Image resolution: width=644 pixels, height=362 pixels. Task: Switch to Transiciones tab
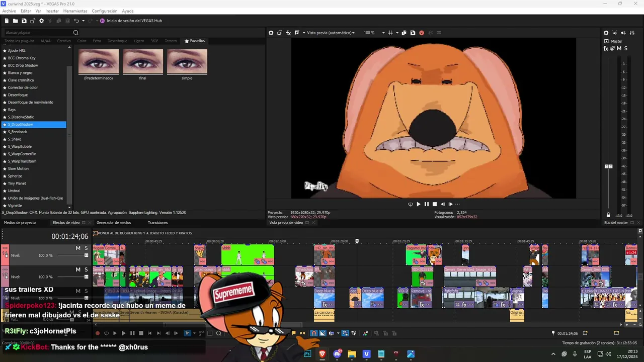pos(158,223)
